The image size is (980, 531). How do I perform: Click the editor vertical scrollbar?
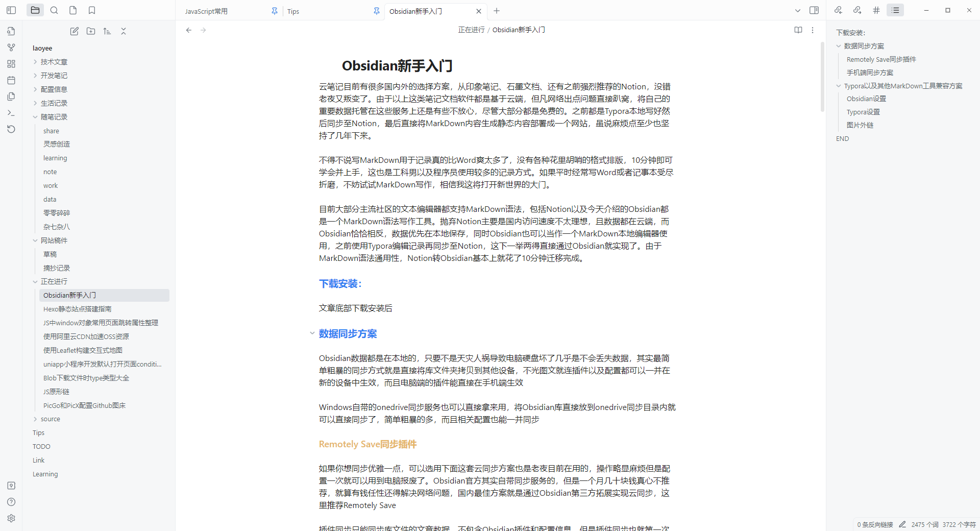822,77
